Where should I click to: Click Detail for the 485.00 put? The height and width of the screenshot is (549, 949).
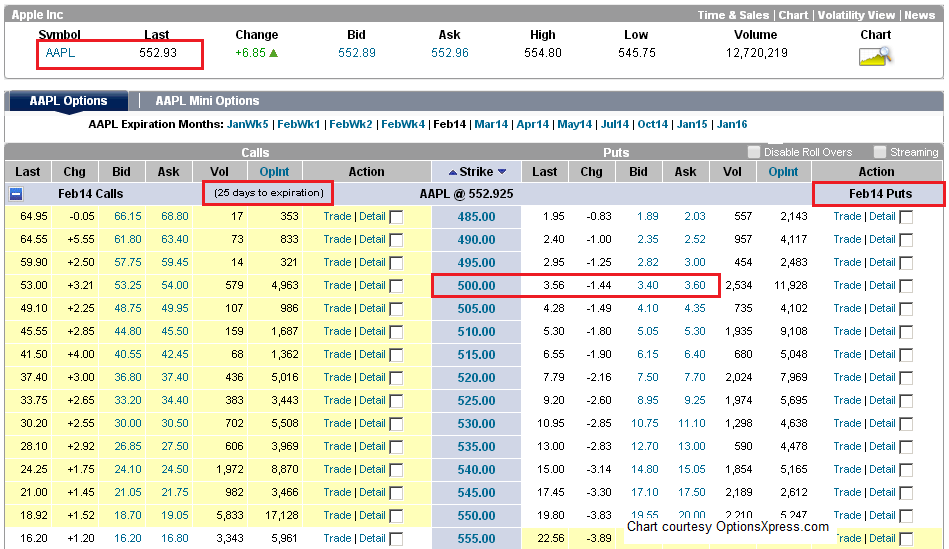tap(882, 216)
